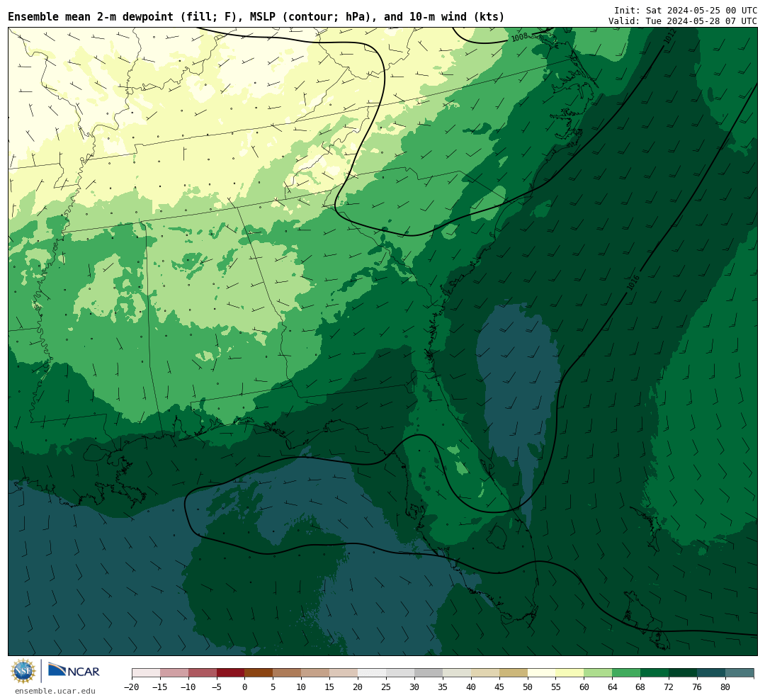Select the 72 to 76 colorbar swatch
The width and height of the screenshot is (765, 700).
[684, 673]
